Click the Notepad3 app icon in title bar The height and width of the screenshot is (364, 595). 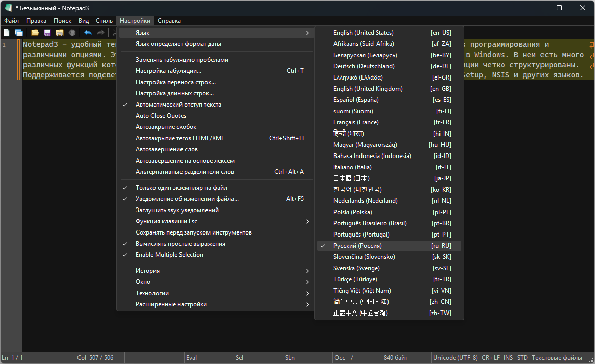click(8, 8)
